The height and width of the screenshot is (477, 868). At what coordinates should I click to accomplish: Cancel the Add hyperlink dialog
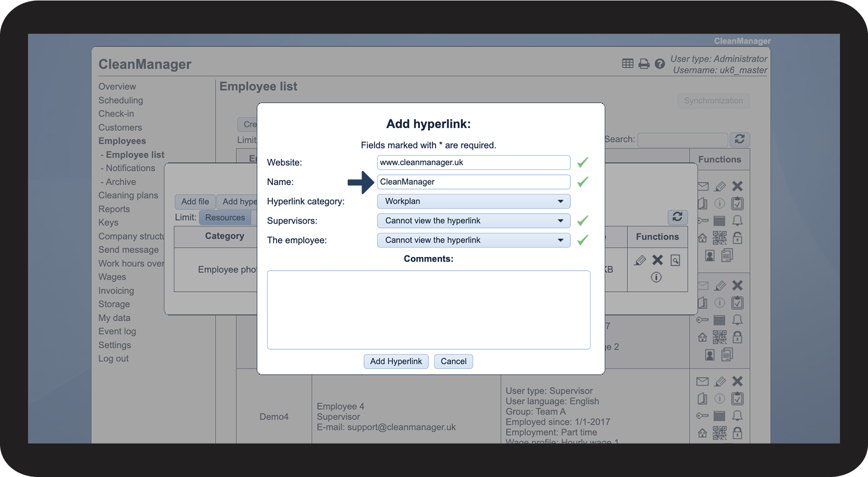point(453,362)
